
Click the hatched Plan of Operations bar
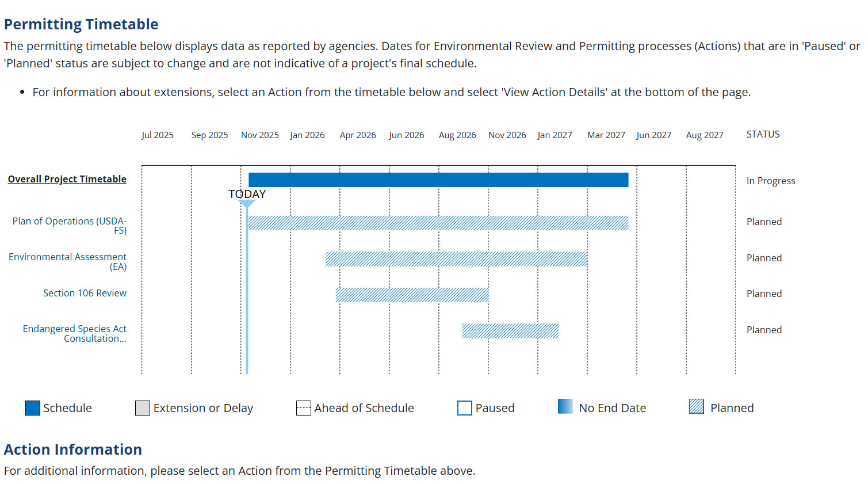pos(438,223)
